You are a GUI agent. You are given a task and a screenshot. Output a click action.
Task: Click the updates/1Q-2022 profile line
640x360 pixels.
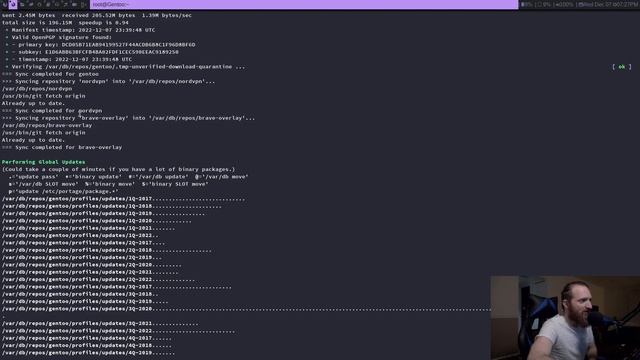[80, 236]
